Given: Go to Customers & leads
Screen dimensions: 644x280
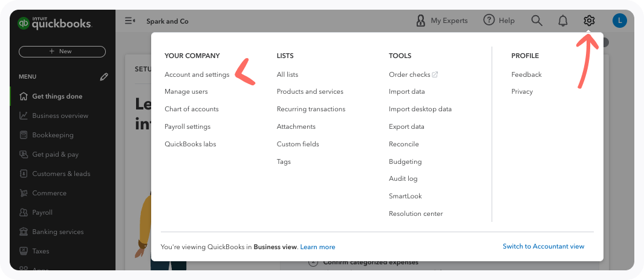Looking at the screenshot, I should tap(62, 174).
